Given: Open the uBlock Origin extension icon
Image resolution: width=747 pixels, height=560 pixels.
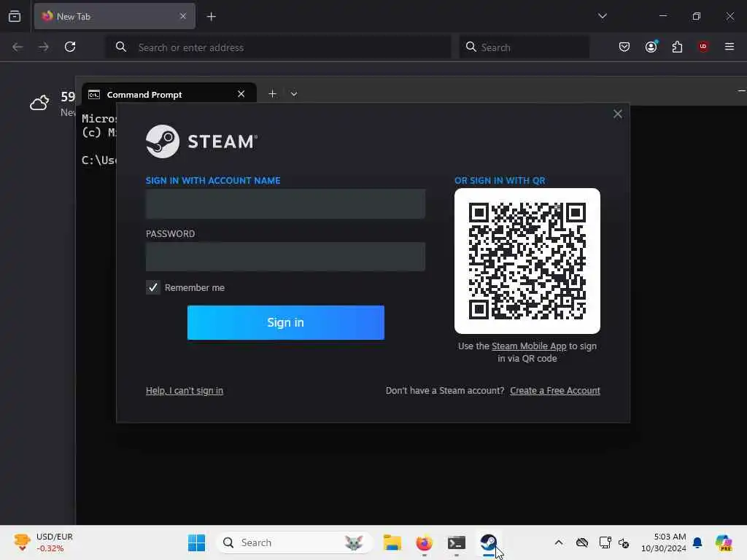Looking at the screenshot, I should (x=703, y=47).
